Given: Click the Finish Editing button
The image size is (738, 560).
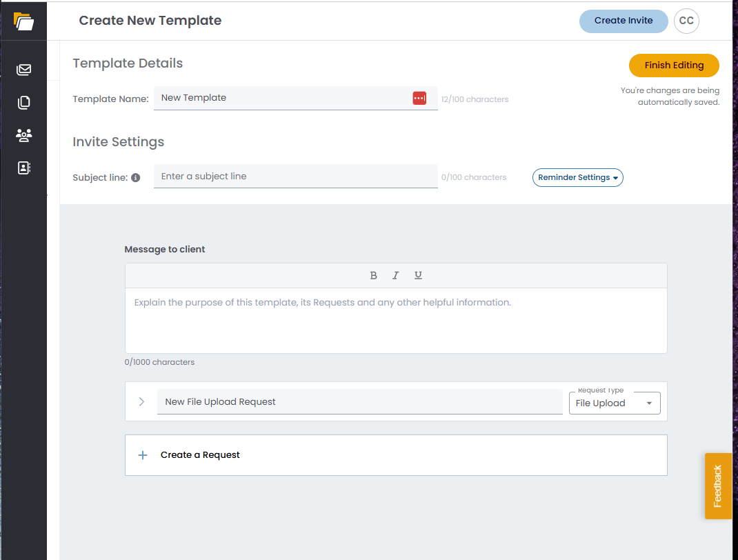Looking at the screenshot, I should click(x=673, y=66).
